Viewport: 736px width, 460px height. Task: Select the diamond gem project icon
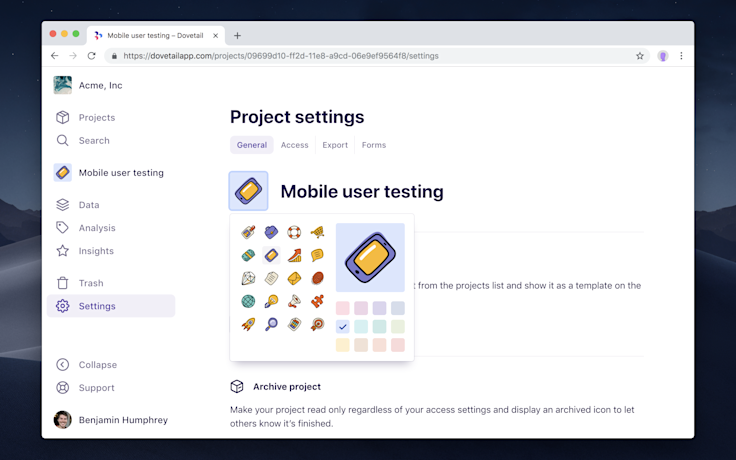tap(248, 278)
